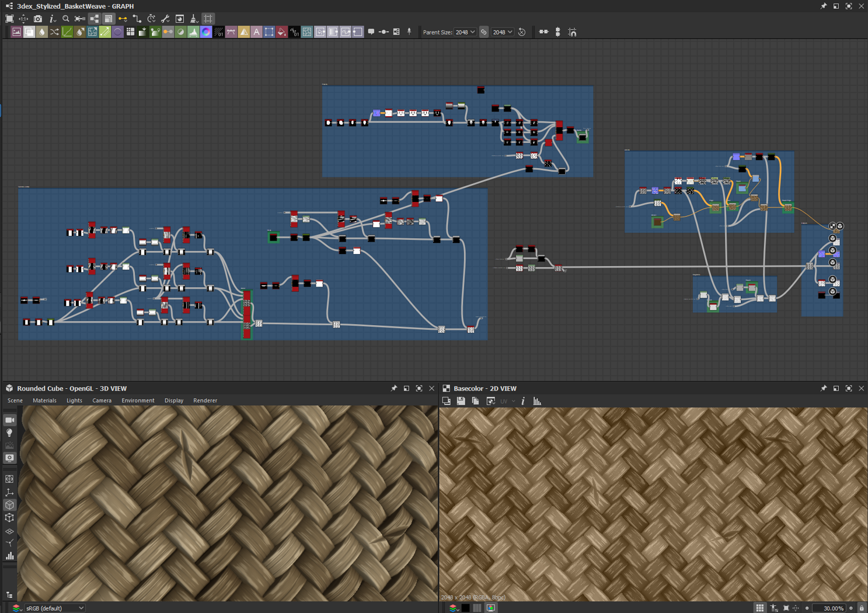Snap nodes to grid with magnet icon
This screenshot has width=868, height=613.
pos(573,32)
